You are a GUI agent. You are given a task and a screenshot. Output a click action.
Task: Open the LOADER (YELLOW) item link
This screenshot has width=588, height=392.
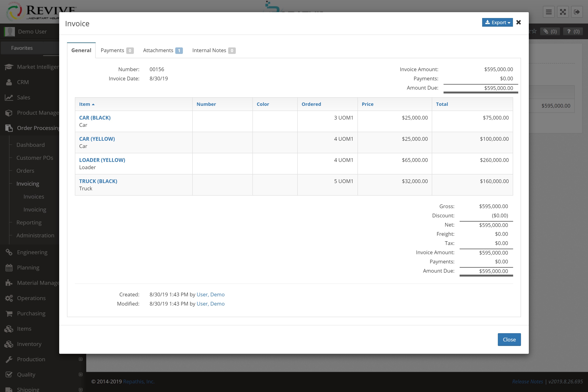tap(102, 160)
